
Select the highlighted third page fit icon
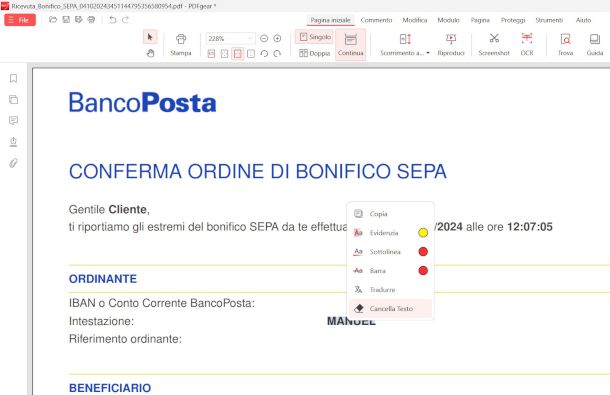(x=238, y=53)
